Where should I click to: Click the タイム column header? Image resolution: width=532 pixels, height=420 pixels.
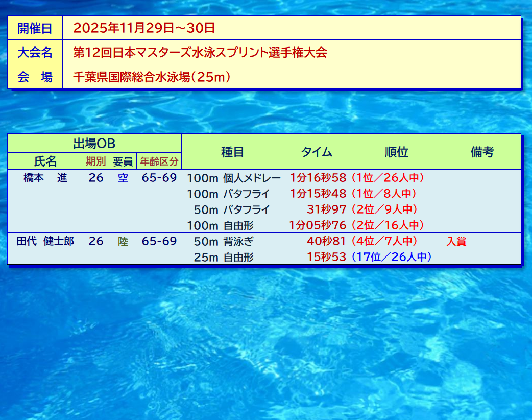tap(316, 152)
